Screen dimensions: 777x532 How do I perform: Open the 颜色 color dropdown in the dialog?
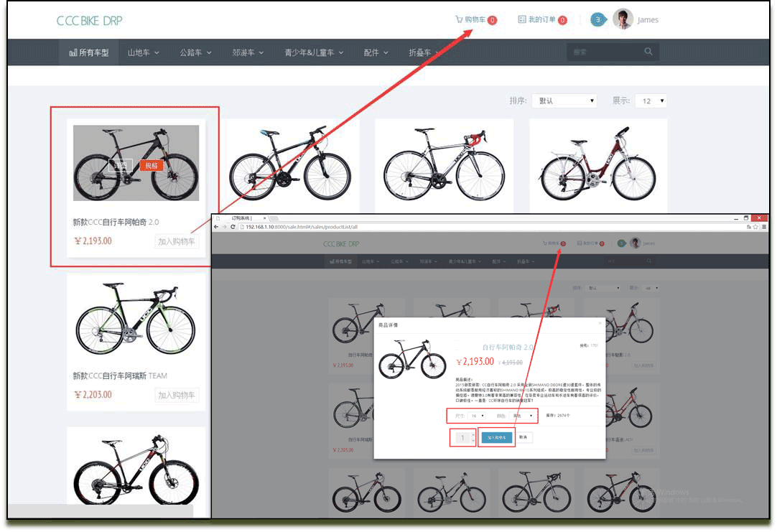point(522,416)
